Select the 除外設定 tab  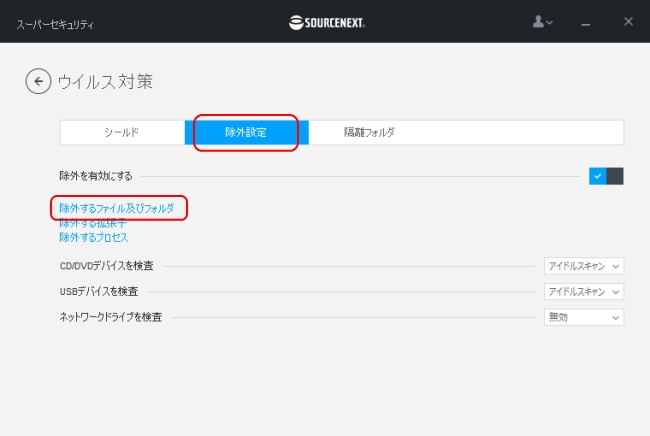[x=246, y=133]
